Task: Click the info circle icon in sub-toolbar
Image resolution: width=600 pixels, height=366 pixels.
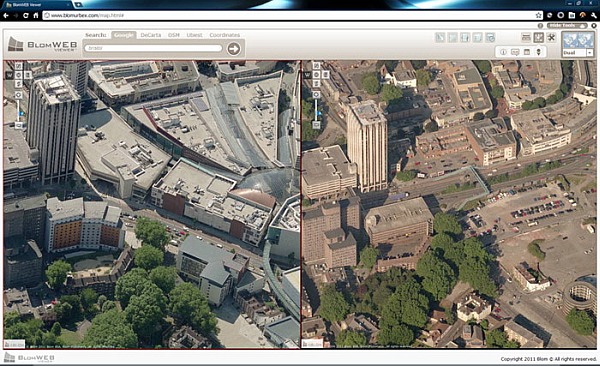Action: [504, 52]
